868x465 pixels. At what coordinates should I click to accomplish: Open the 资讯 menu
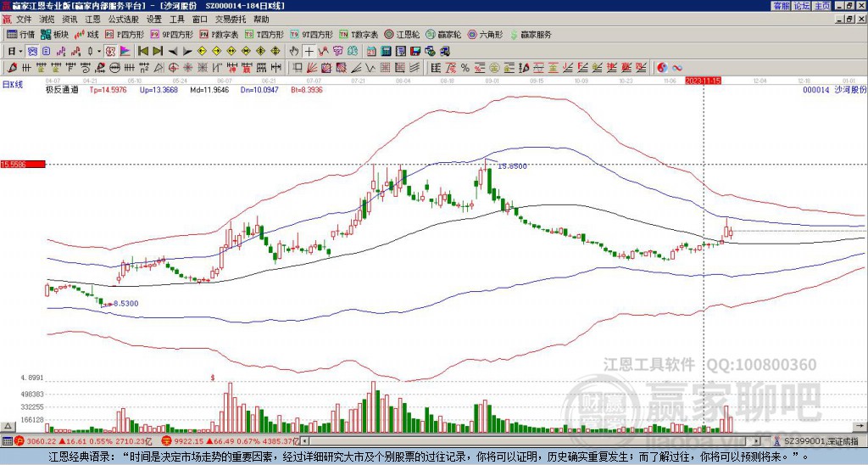coord(70,20)
